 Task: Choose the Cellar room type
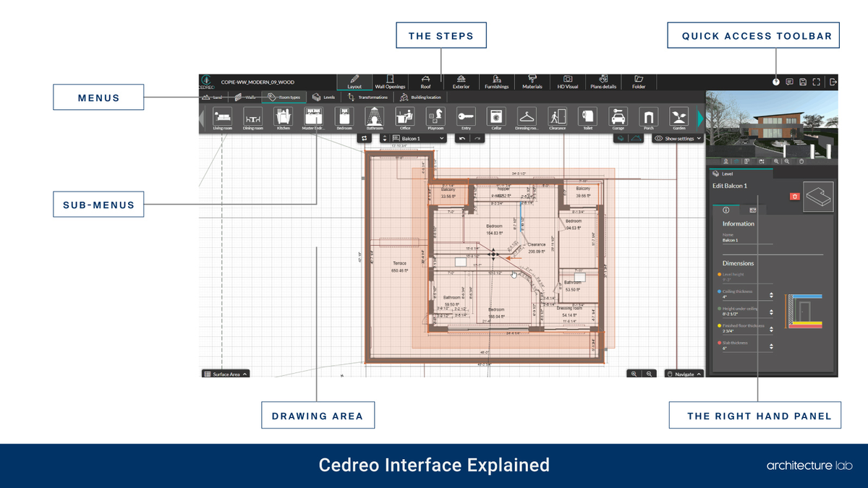coord(496,119)
